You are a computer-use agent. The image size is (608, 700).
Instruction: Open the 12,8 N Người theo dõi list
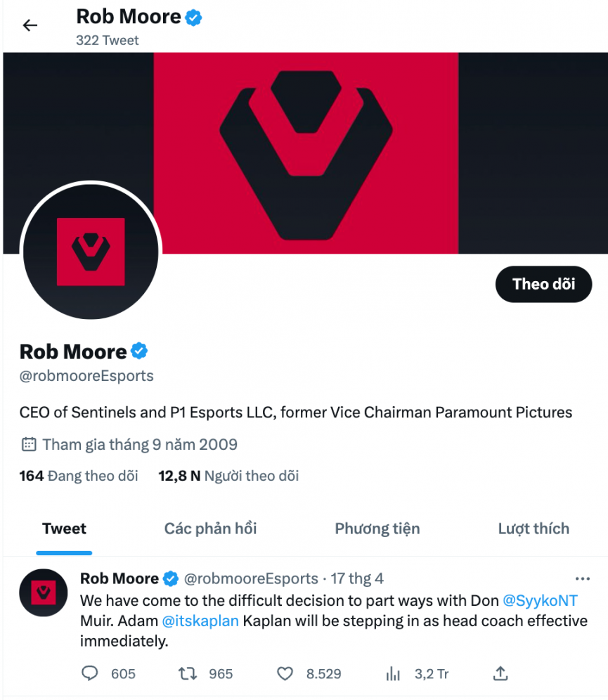pos(228,476)
